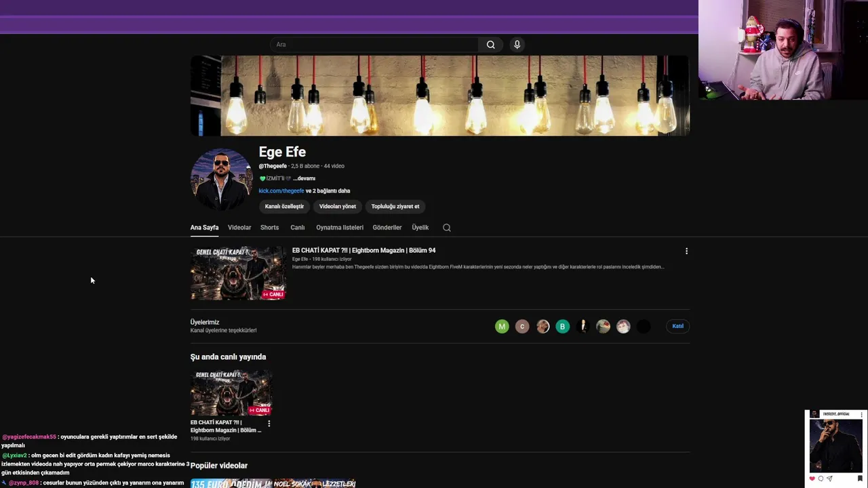Image resolution: width=868 pixels, height=488 pixels.
Task: Open the Gönderiler tab
Action: tap(387, 228)
